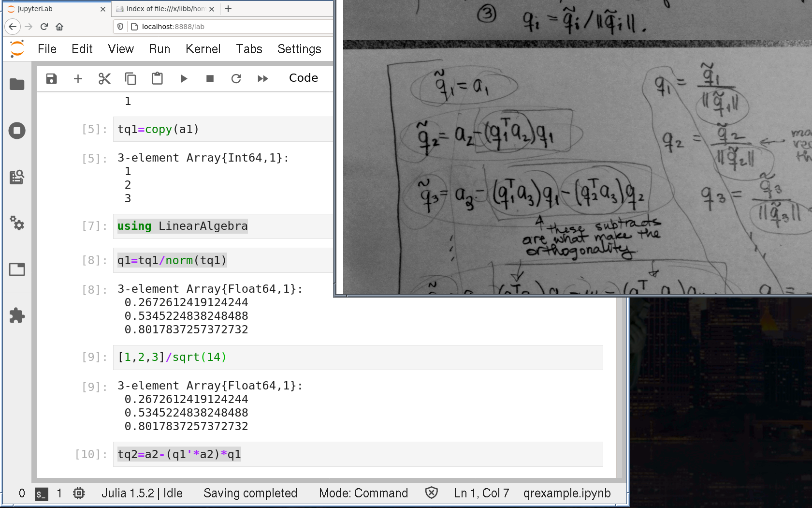Insert a new cell with the plus icon
The image size is (812, 508).
(x=78, y=78)
